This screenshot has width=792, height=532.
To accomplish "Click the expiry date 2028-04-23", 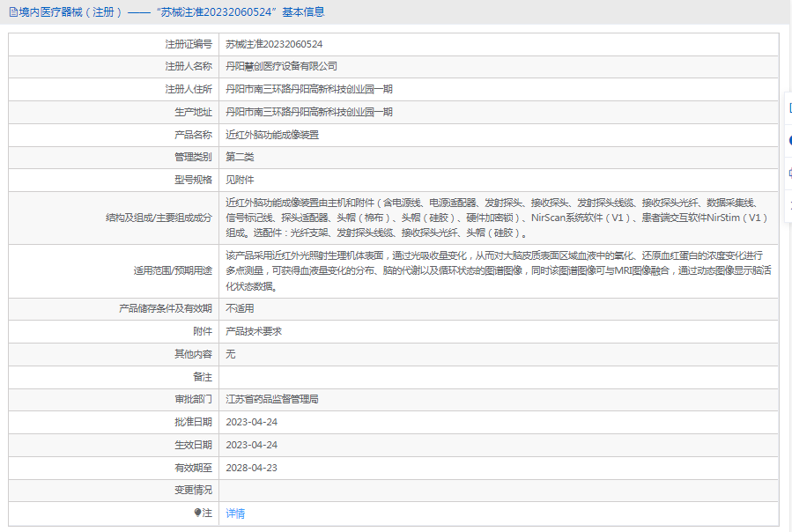I will [x=252, y=468].
